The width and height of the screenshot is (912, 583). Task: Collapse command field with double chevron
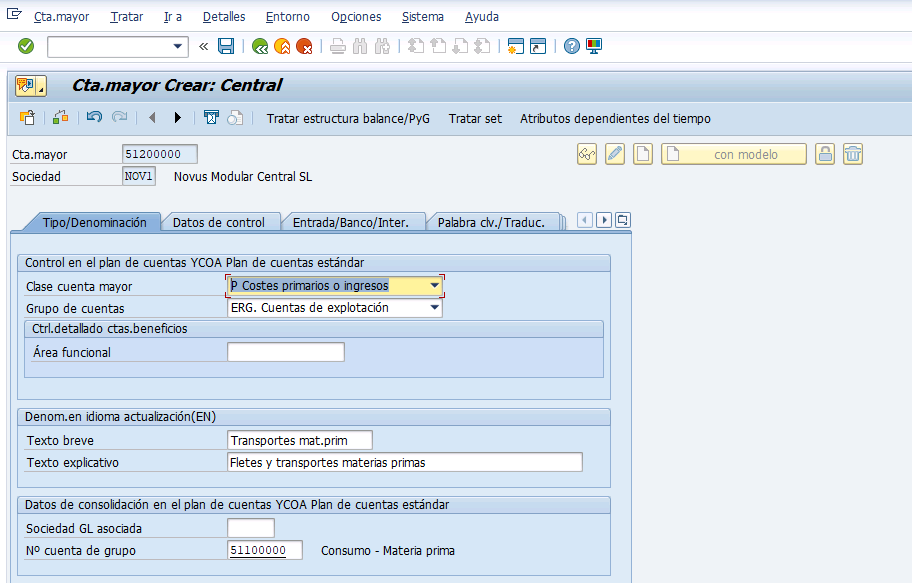click(x=204, y=47)
